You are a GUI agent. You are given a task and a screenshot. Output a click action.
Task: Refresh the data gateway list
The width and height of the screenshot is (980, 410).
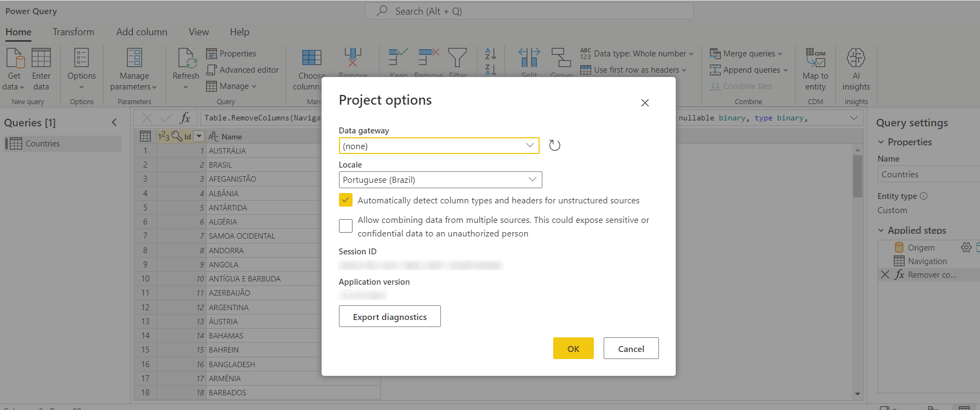(554, 145)
